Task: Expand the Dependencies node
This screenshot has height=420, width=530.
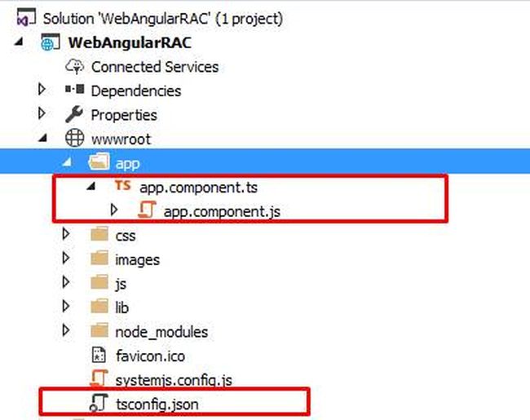Action: point(42,90)
